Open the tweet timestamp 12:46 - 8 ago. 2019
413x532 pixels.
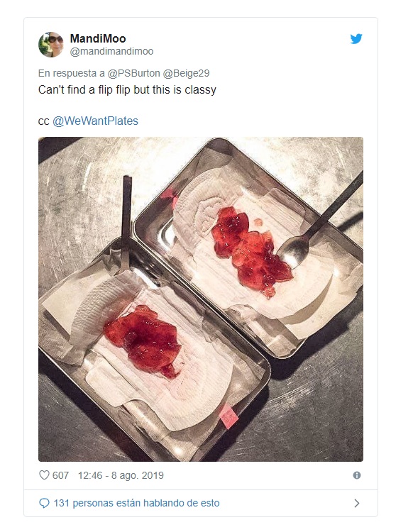121,475
